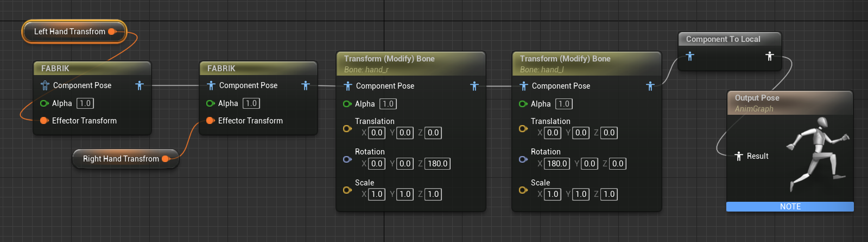Click the running mannequin preview thumbnail

[817, 154]
